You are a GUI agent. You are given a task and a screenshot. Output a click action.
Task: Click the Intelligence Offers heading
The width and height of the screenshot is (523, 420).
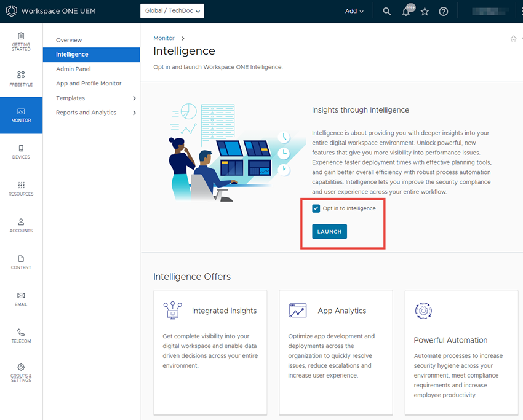[192, 277]
